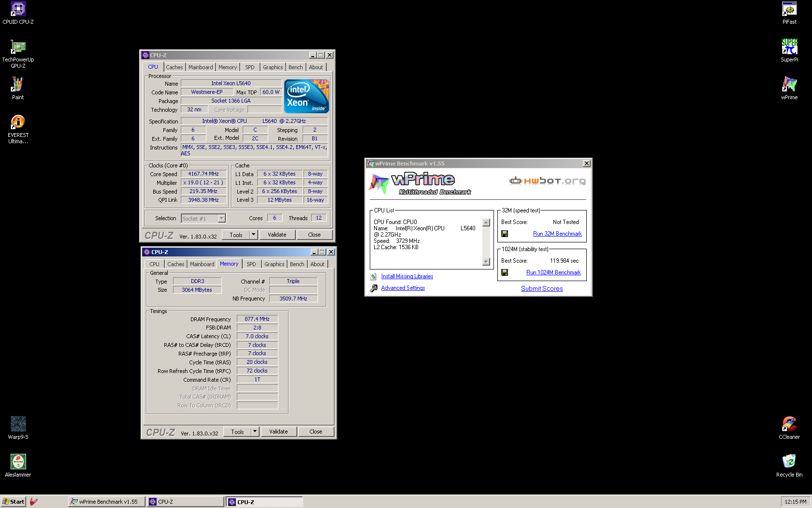Run the 1024M Benchmark link

click(553, 272)
